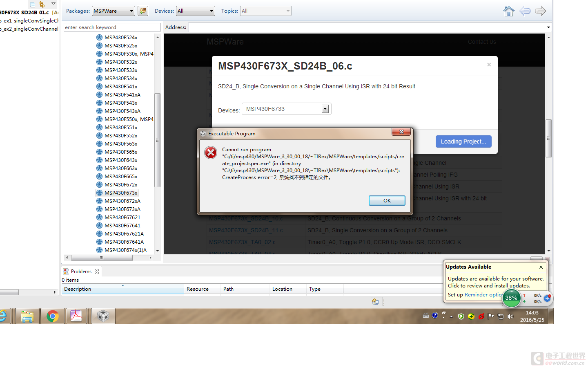Click the device tree horizontal scrollbar thumb
Image resolution: width=588 pixels, height=368 pixels.
[x=102, y=258]
